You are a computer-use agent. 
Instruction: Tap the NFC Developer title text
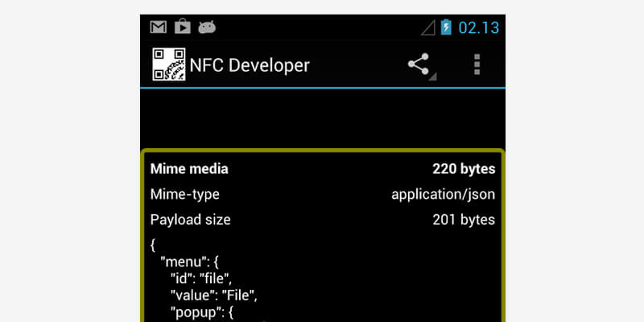[249, 65]
